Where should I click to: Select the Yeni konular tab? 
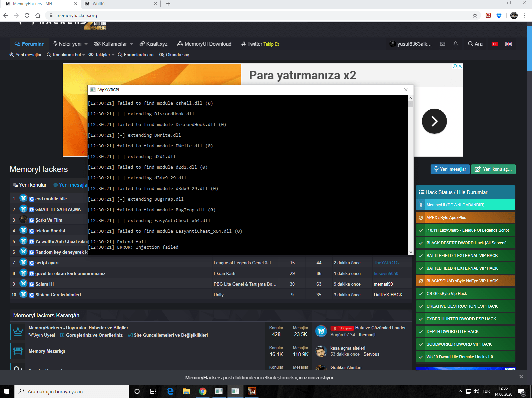(x=30, y=185)
